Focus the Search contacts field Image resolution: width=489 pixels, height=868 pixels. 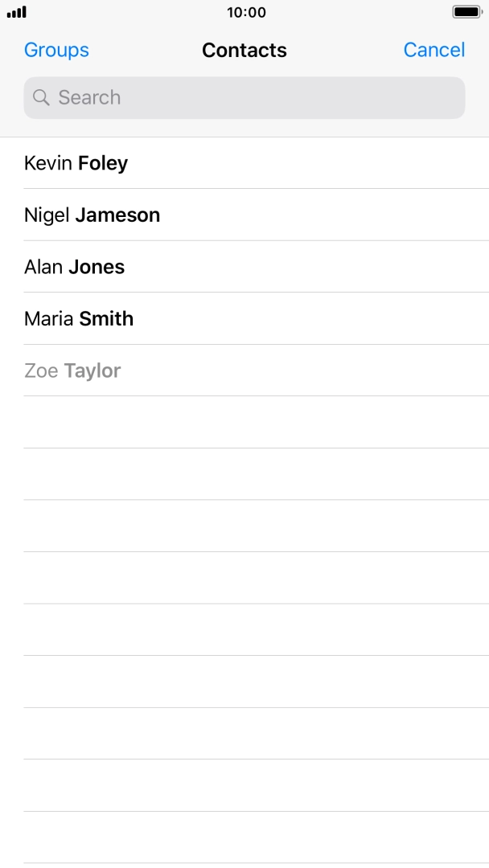pos(244,98)
